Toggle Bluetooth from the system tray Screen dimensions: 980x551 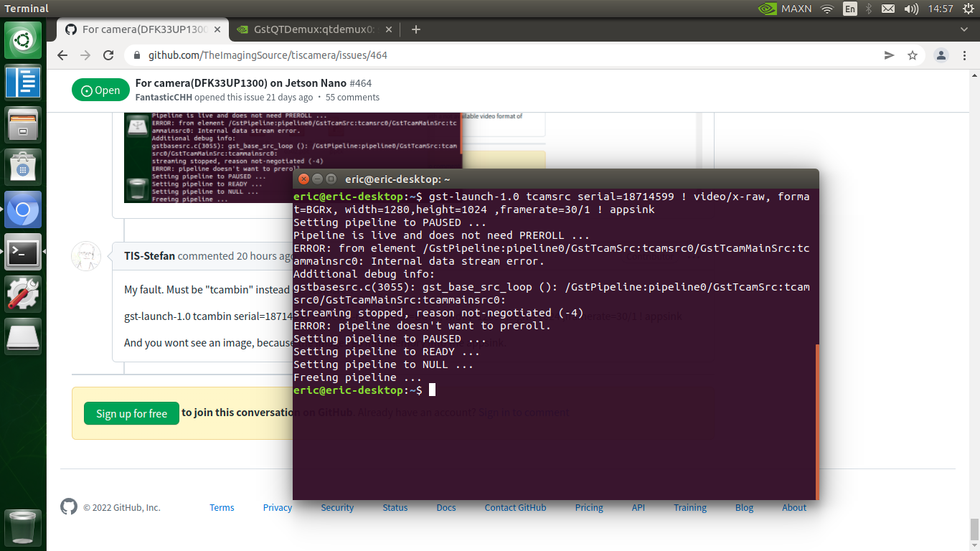(869, 9)
